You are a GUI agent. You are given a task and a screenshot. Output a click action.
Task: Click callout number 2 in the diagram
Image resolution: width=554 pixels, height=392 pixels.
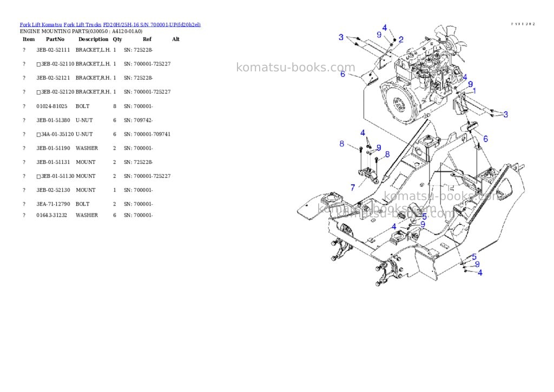(401, 39)
